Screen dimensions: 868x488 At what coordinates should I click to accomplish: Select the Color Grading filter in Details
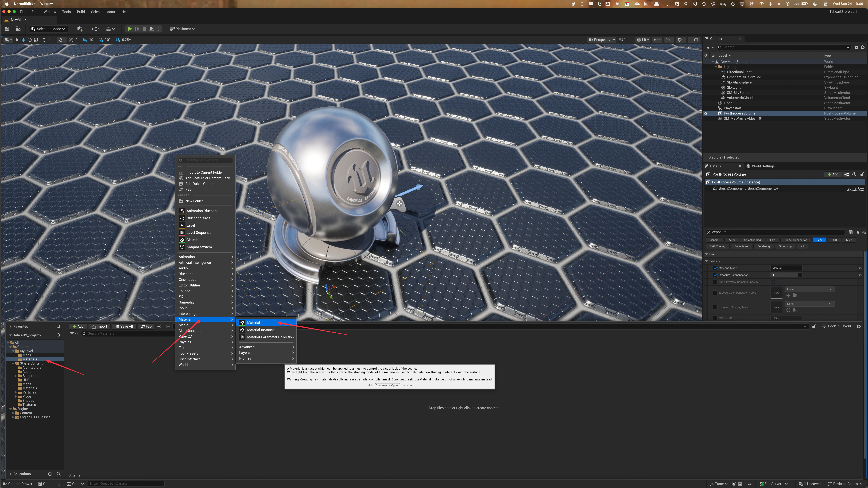coord(752,240)
